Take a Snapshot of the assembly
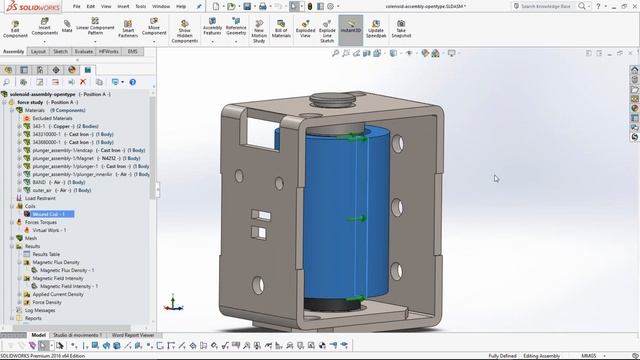Screen dimensions: 640x360 click(401, 29)
